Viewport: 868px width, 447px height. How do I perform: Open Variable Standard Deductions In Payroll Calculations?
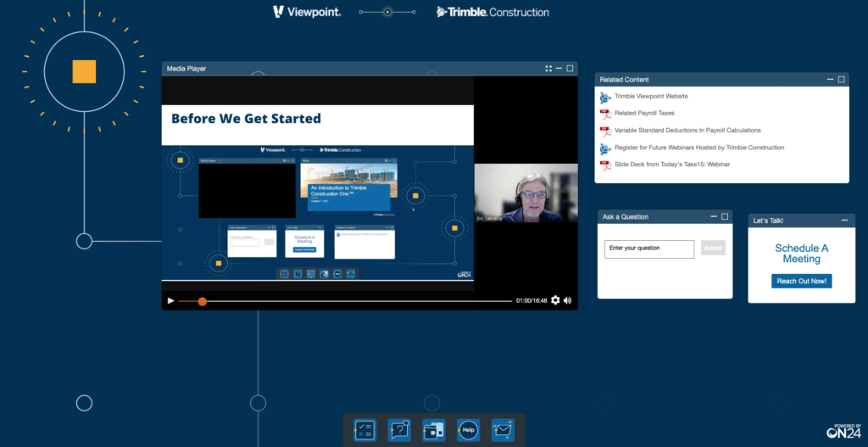point(687,130)
